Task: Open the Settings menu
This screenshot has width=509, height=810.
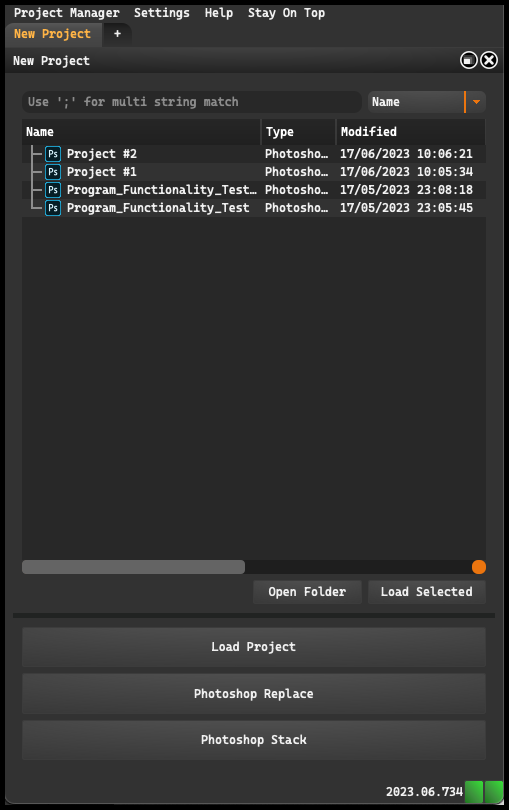Action: pos(162,13)
